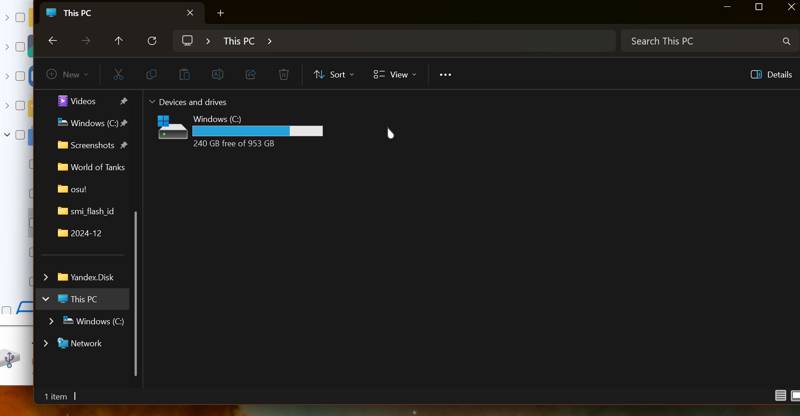Expand the Network tree node
The width and height of the screenshot is (800, 416).
tap(46, 344)
